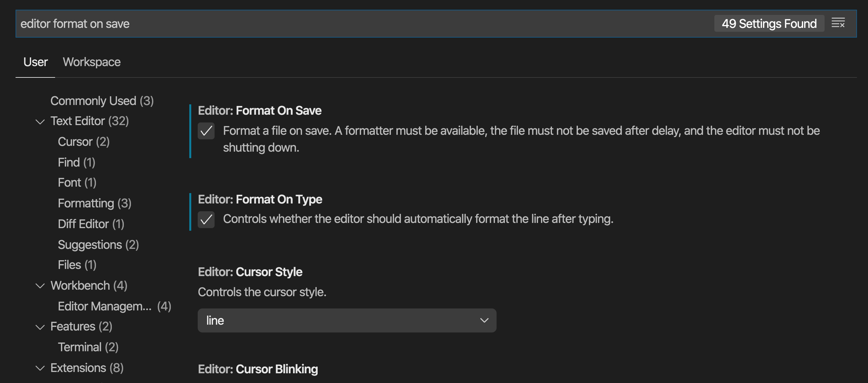The width and height of the screenshot is (868, 383).
Task: Collapse the Text Editor tree section
Action: tap(40, 122)
